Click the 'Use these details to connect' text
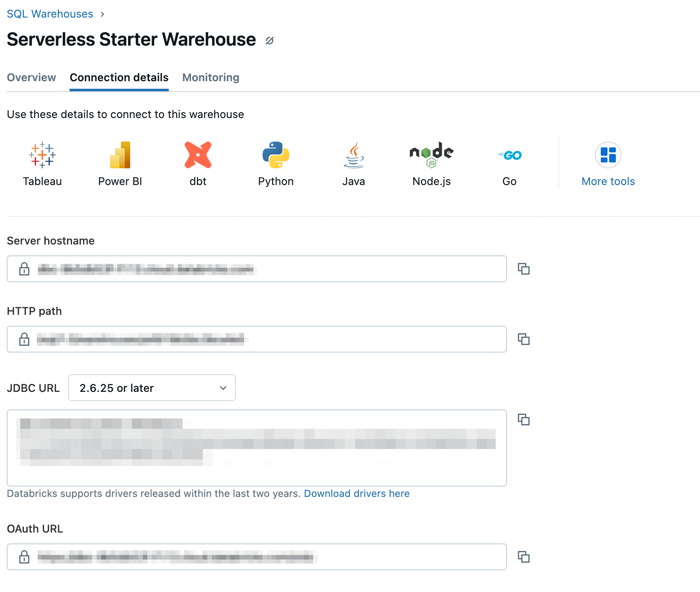 coord(126,114)
